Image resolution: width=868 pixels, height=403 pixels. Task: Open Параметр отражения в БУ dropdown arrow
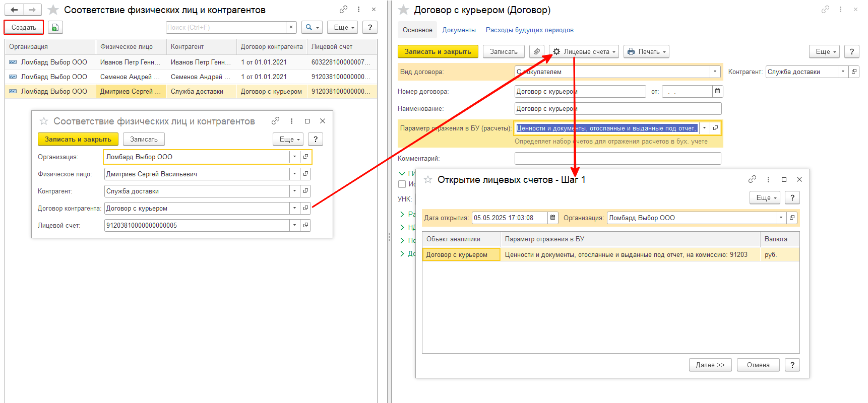tap(704, 128)
